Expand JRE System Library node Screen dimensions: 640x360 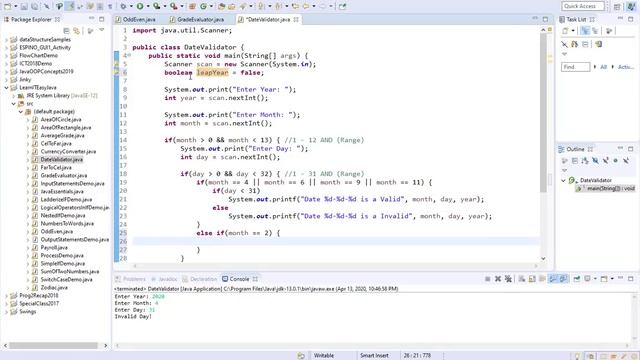coord(14,96)
